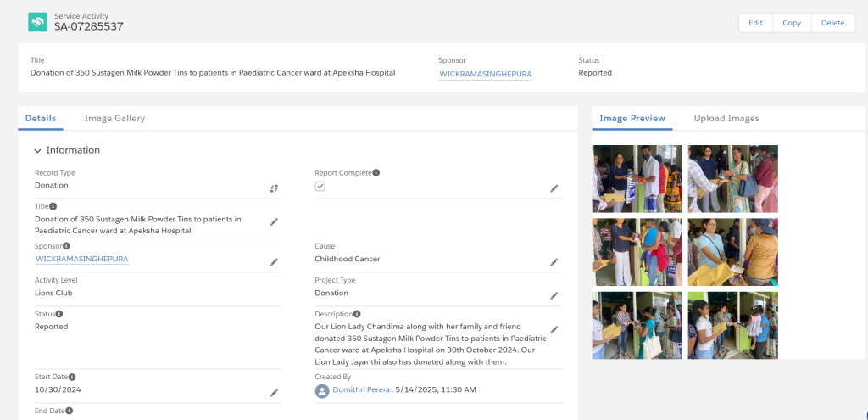Click the Delete button
This screenshot has height=420, width=868.
[832, 23]
